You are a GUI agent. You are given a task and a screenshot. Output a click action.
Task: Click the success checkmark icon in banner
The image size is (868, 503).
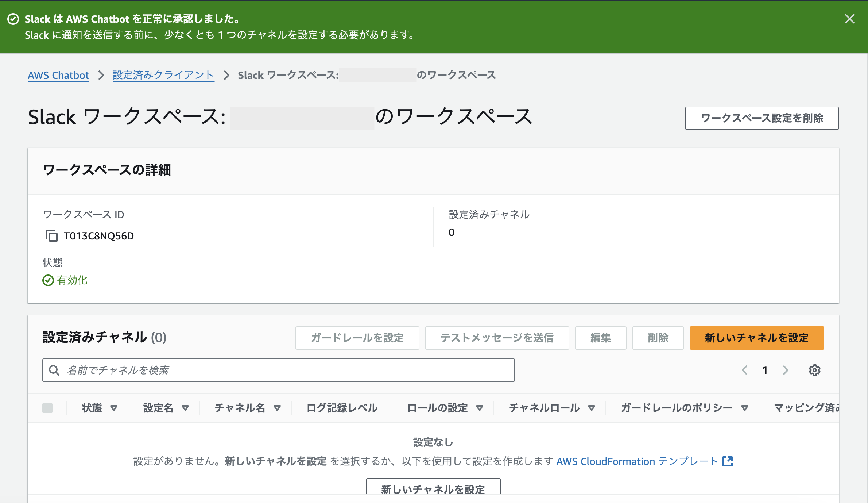(x=13, y=19)
